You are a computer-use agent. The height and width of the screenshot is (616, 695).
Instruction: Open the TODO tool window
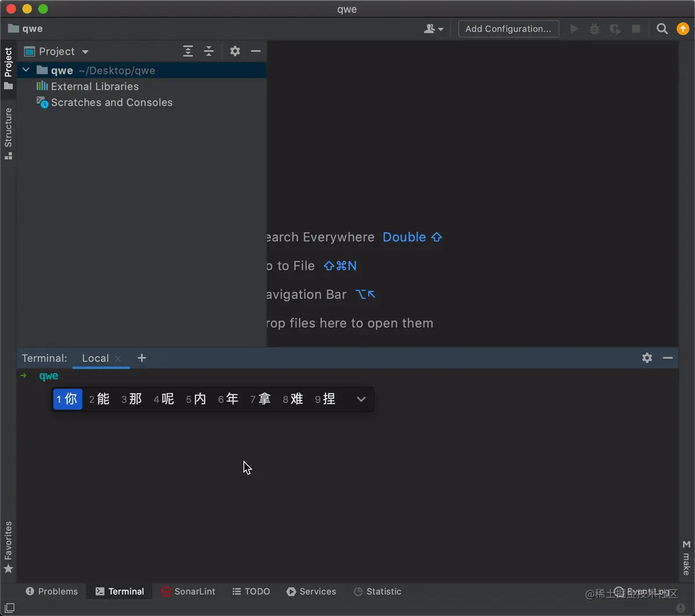pos(251,591)
